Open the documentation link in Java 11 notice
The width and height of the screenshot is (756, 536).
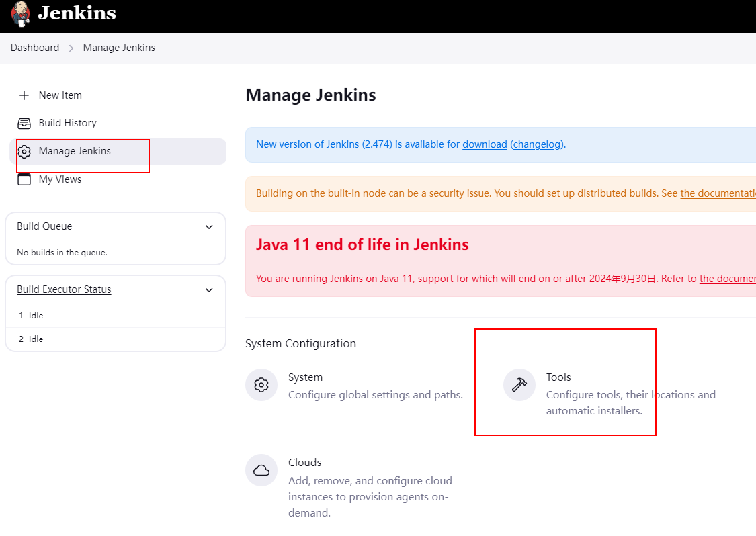click(728, 279)
